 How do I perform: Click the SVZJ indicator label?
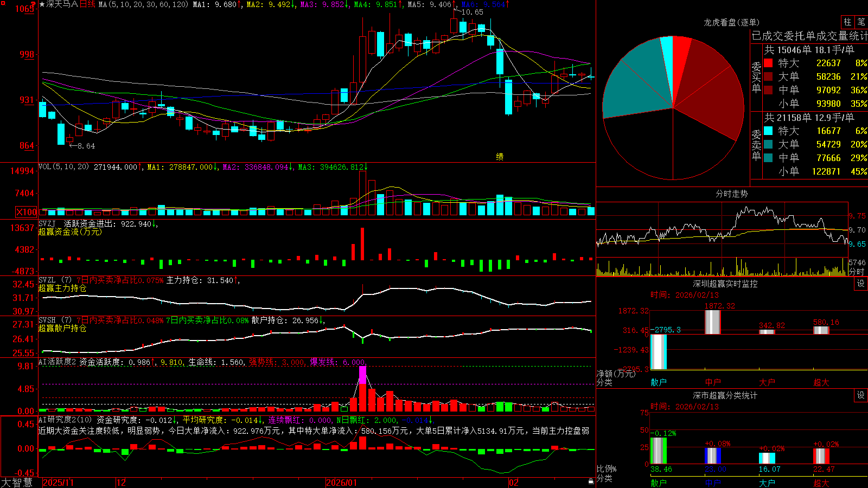click(x=47, y=223)
